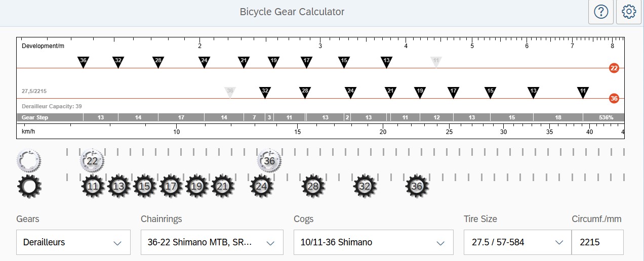This screenshot has width=644, height=261.
Task: Open the Gears Derailleurs dropdown
Action: pos(73,242)
